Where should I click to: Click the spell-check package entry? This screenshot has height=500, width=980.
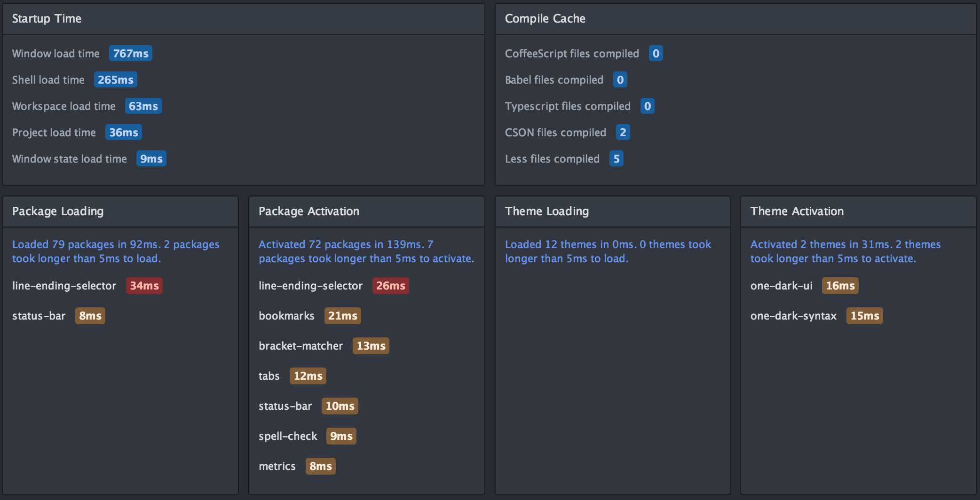coord(287,436)
